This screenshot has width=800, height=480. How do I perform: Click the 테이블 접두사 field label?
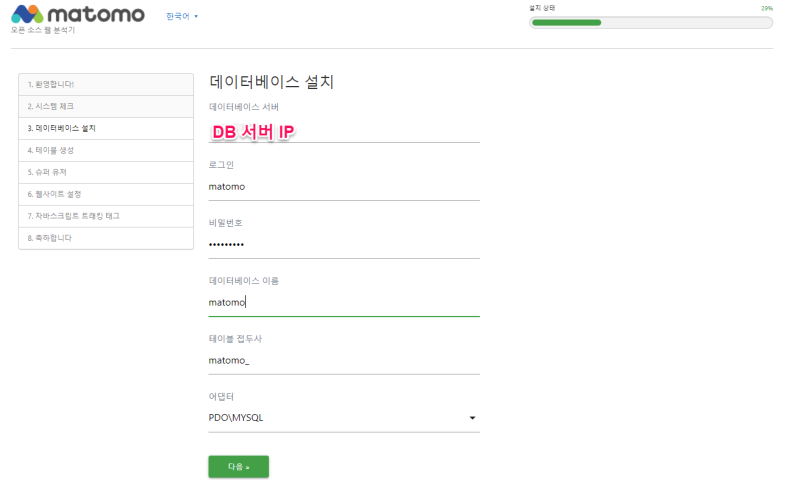[x=235, y=339]
